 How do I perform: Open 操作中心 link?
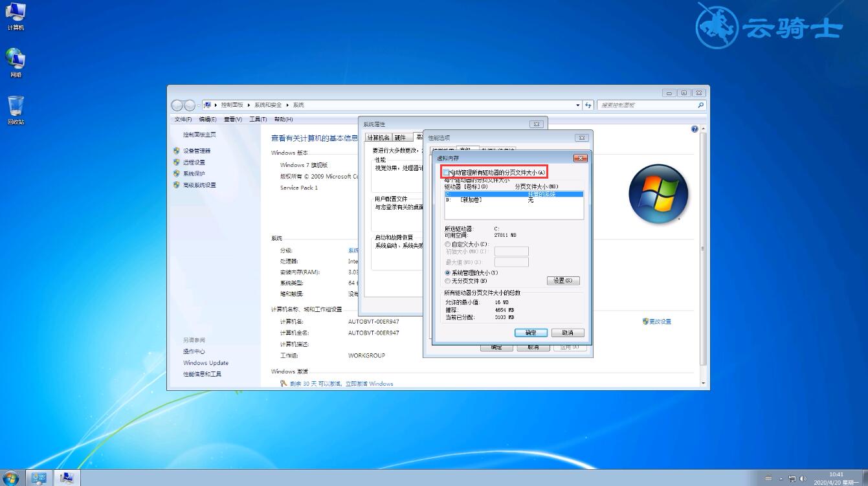point(194,351)
